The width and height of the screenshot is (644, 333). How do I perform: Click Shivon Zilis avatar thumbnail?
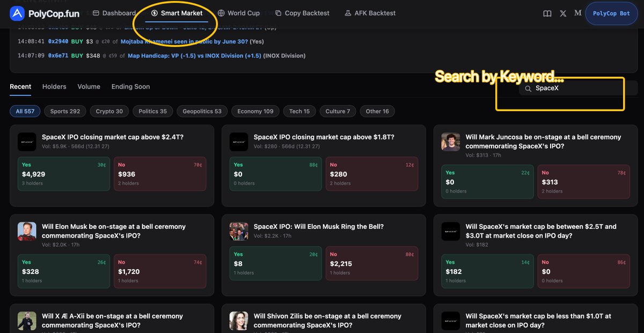point(239,321)
